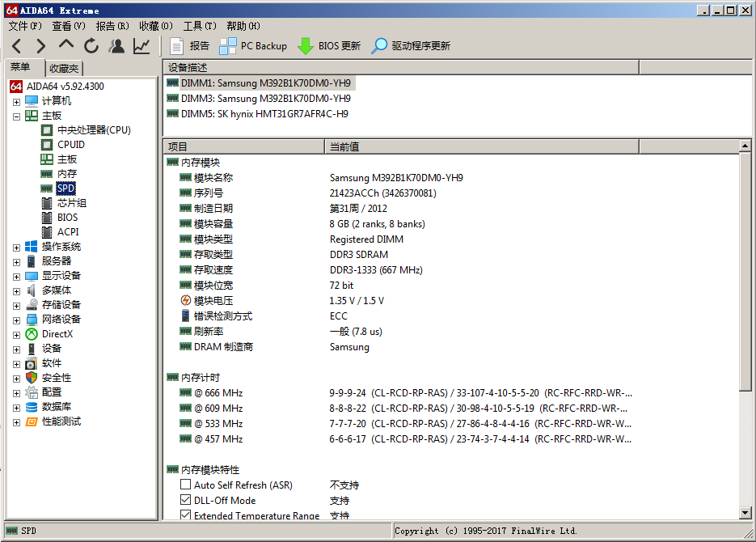
Task: Open the graph chart icon in toolbar
Action: (141, 46)
